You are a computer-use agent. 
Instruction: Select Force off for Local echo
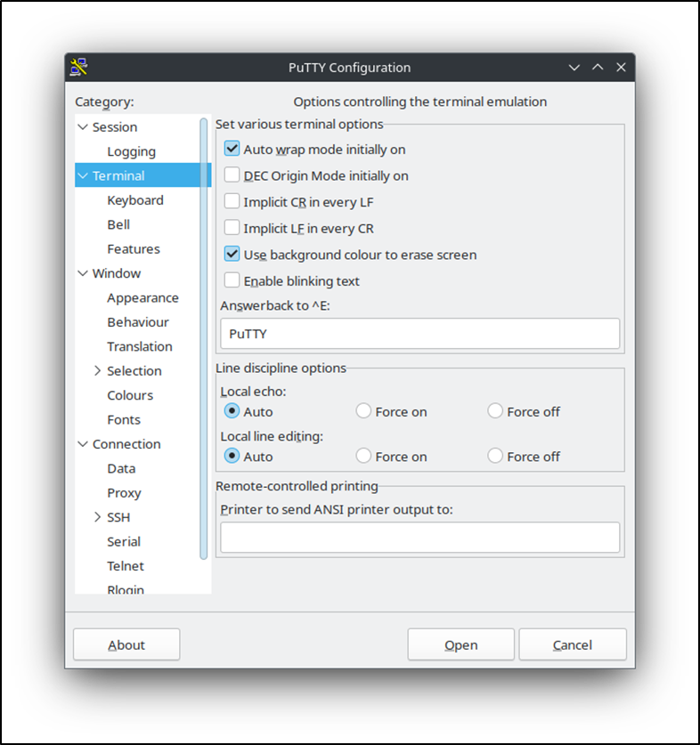pyautogui.click(x=495, y=411)
